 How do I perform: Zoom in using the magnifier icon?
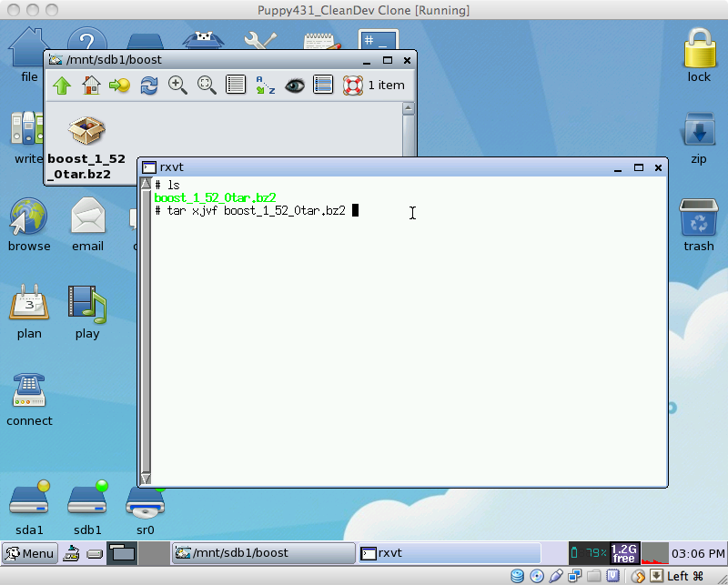pos(177,85)
